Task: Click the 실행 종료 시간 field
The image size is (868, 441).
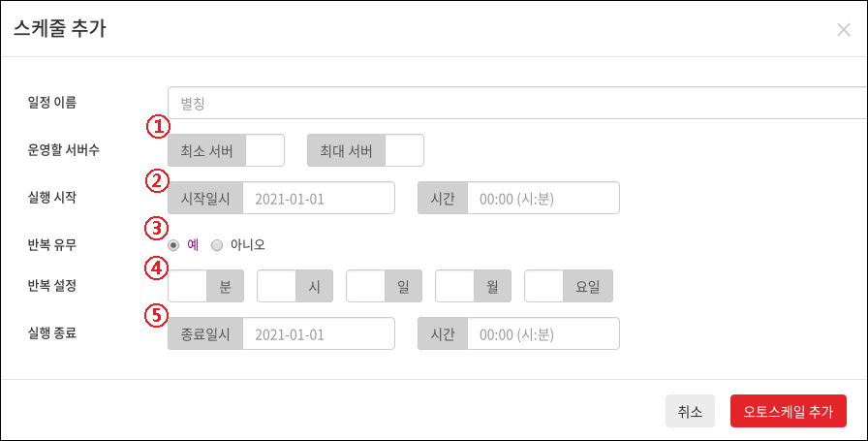Action: tap(543, 333)
